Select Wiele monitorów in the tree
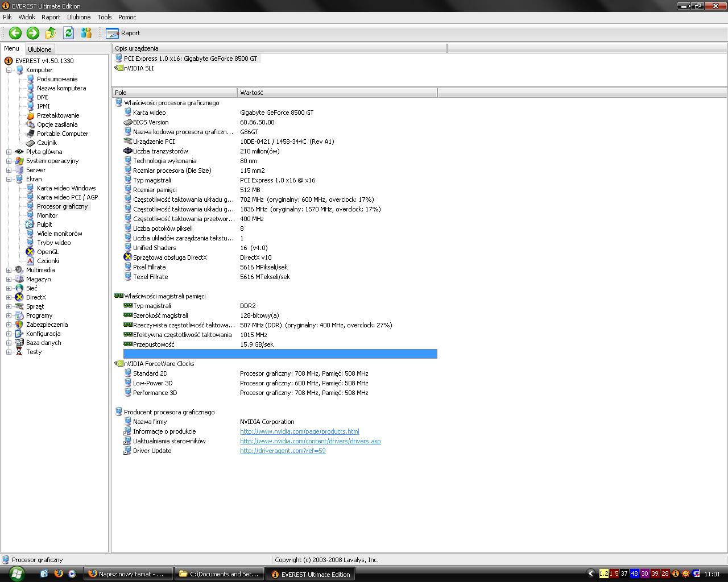Screen dimensions: 728x582 coord(60,234)
